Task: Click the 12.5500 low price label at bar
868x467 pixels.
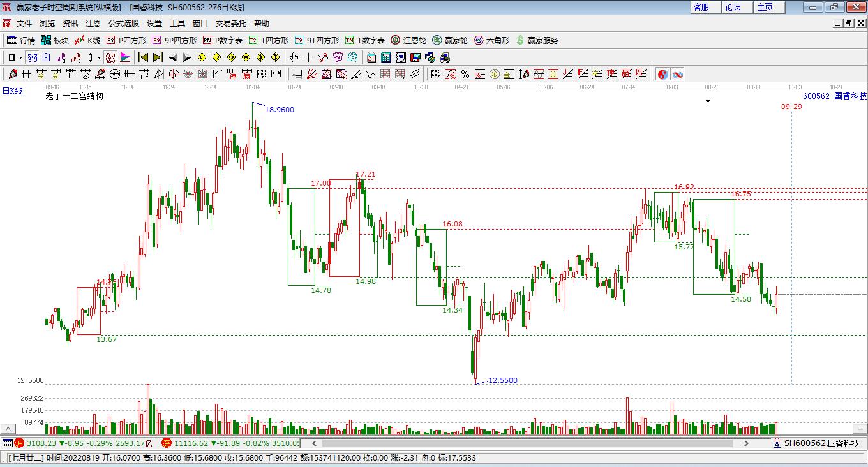Action: (x=503, y=380)
